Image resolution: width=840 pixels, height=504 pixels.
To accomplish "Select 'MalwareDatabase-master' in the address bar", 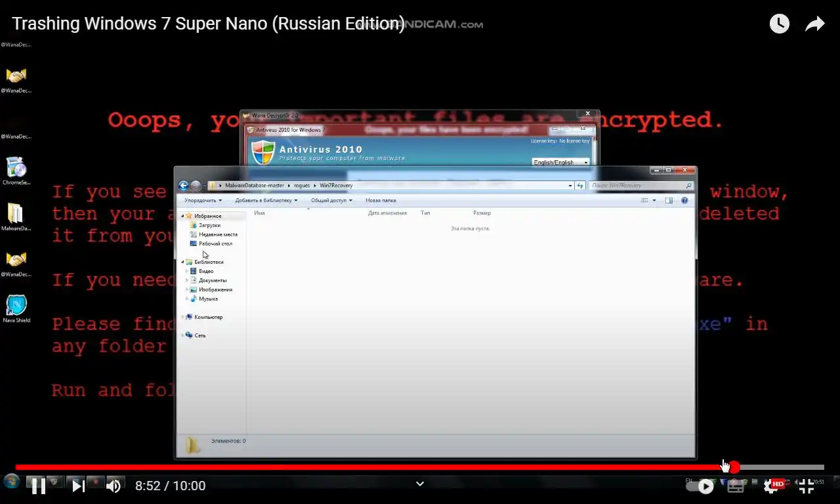I will coord(255,186).
